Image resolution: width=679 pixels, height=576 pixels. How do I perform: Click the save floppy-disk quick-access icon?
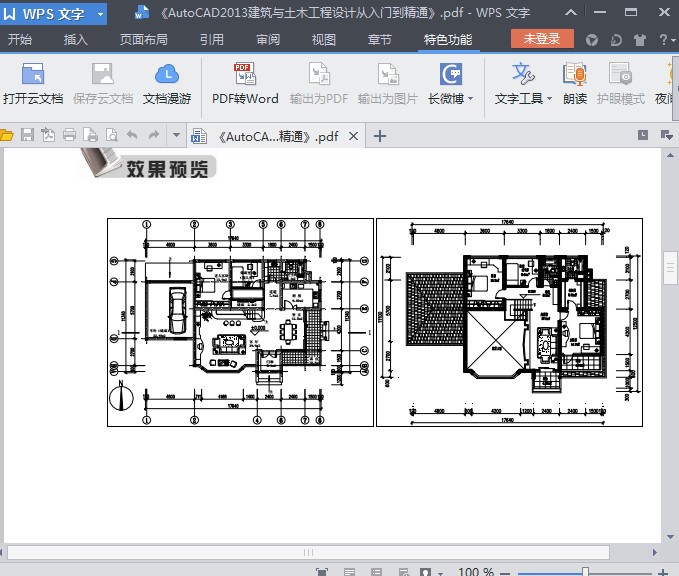pyautogui.click(x=27, y=135)
